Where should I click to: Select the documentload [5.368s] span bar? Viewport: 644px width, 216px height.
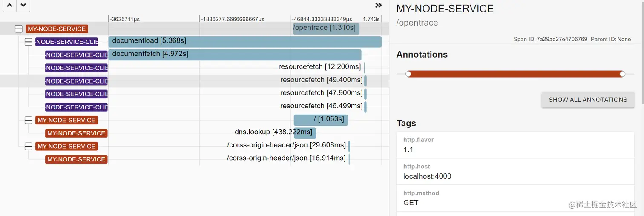[245, 42]
